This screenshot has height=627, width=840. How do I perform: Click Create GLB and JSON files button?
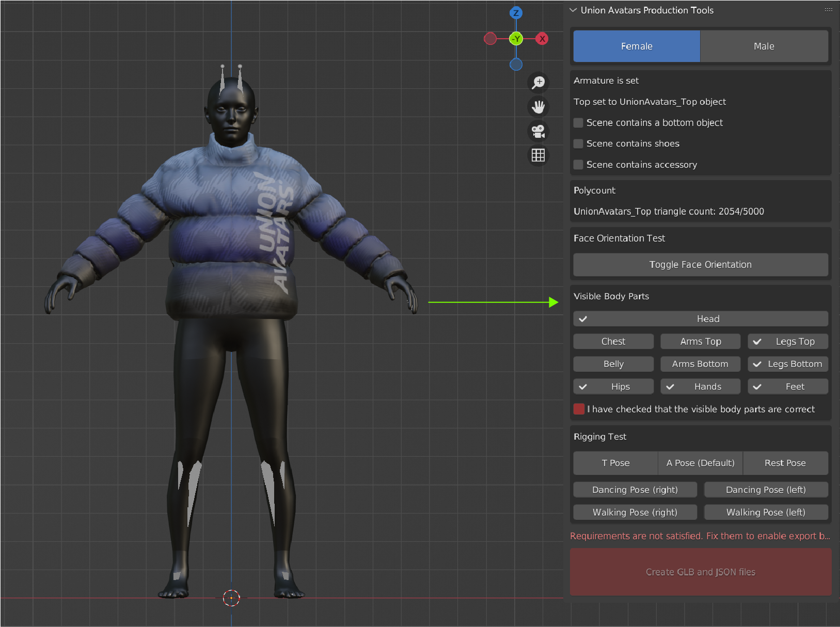click(x=701, y=572)
